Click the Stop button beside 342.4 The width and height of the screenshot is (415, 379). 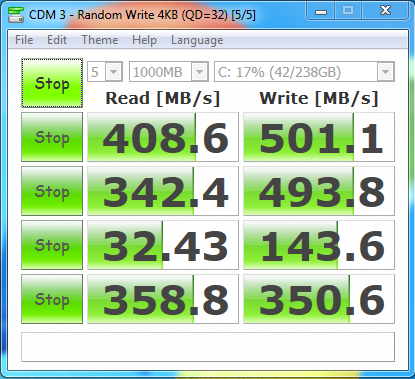point(52,191)
